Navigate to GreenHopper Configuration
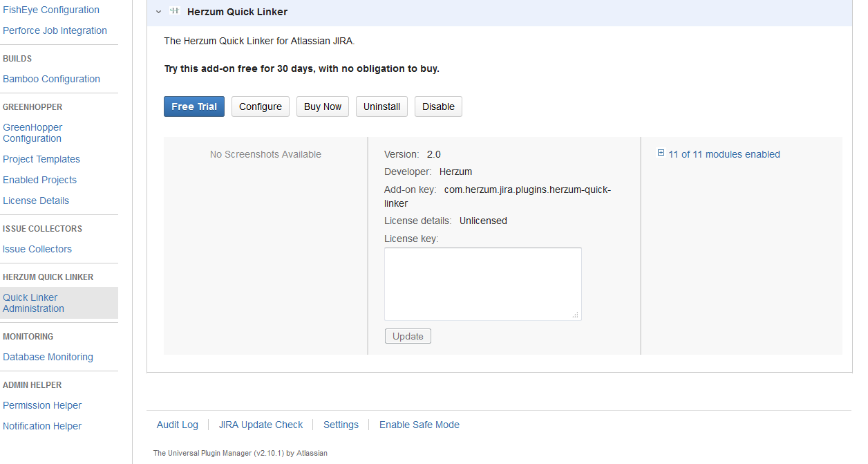The height and width of the screenshot is (464, 868). pos(32,133)
